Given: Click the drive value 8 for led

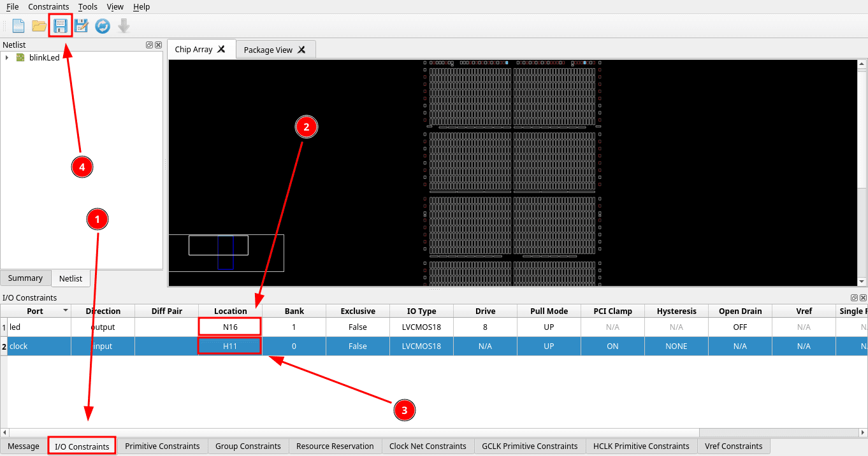Looking at the screenshot, I should [x=485, y=327].
